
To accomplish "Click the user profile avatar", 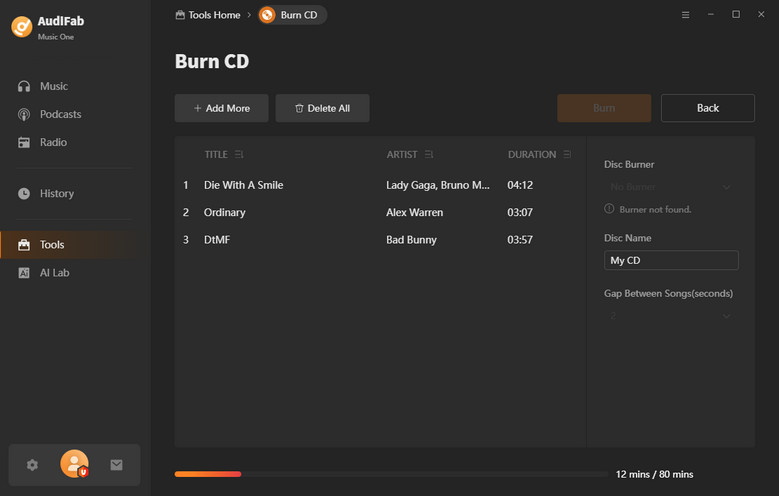I will (75, 464).
